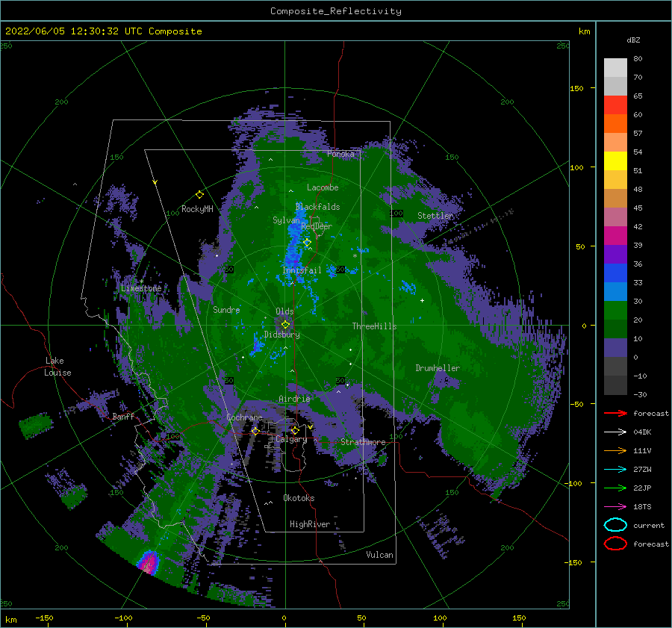The height and width of the screenshot is (628, 672).
Task: Click the Lake Louise label
Action: click(57, 367)
